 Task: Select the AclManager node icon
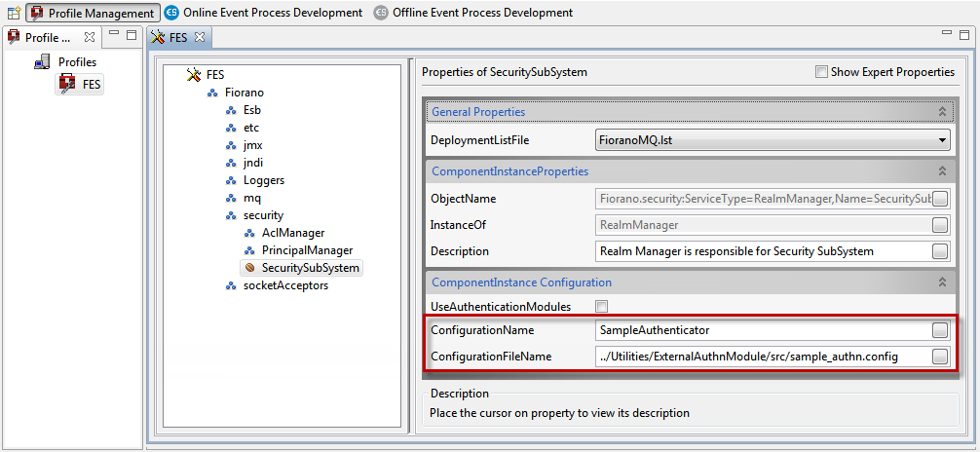pos(250,233)
